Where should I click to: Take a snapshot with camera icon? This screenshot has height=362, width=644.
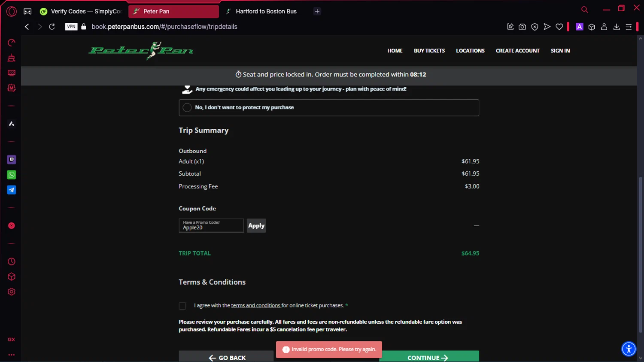pyautogui.click(x=522, y=27)
